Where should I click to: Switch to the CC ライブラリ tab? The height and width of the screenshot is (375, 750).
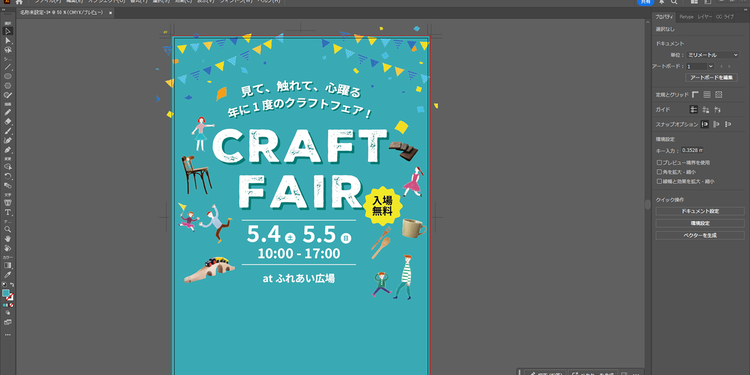point(725,17)
